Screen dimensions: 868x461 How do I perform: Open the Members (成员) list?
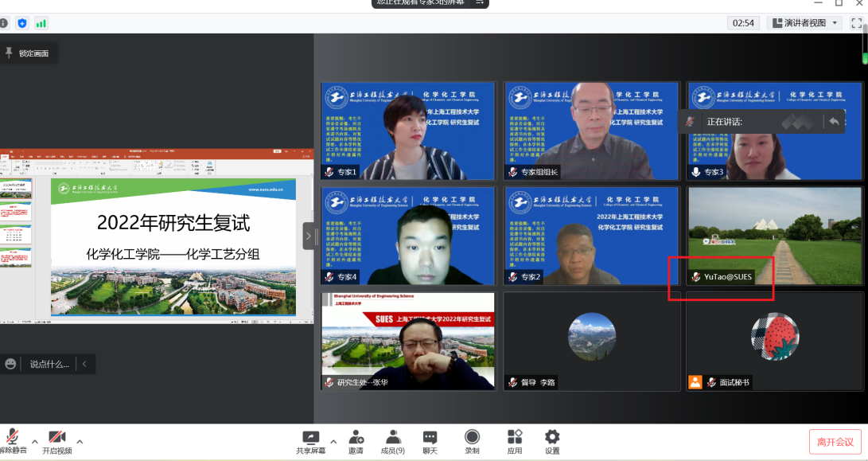tap(393, 441)
